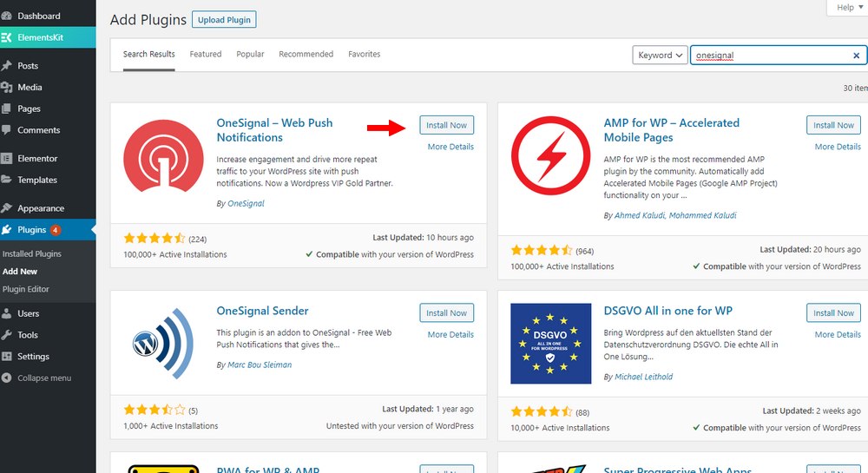Switch to the Popular tab
The image size is (868, 473).
tap(250, 54)
